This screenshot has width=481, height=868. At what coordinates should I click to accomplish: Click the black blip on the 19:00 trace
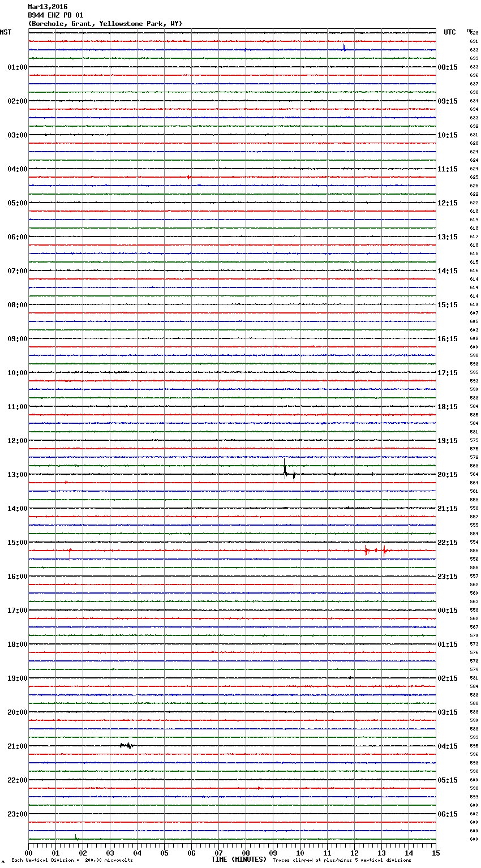click(x=350, y=677)
